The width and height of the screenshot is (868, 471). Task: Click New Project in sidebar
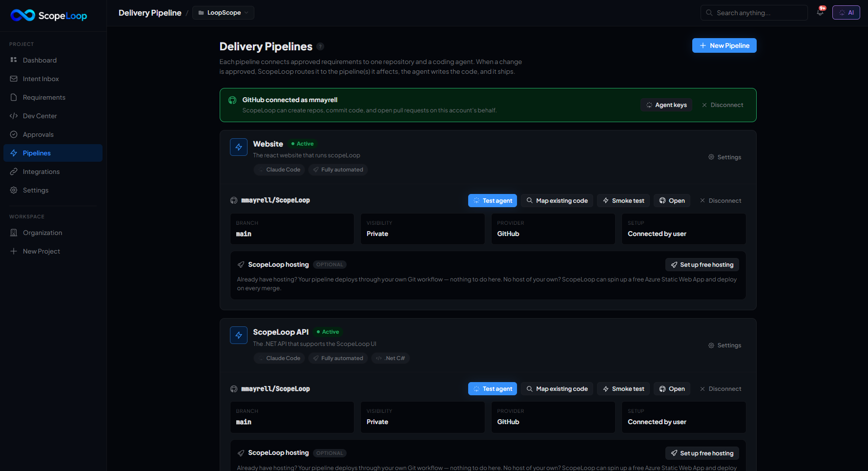(53, 251)
